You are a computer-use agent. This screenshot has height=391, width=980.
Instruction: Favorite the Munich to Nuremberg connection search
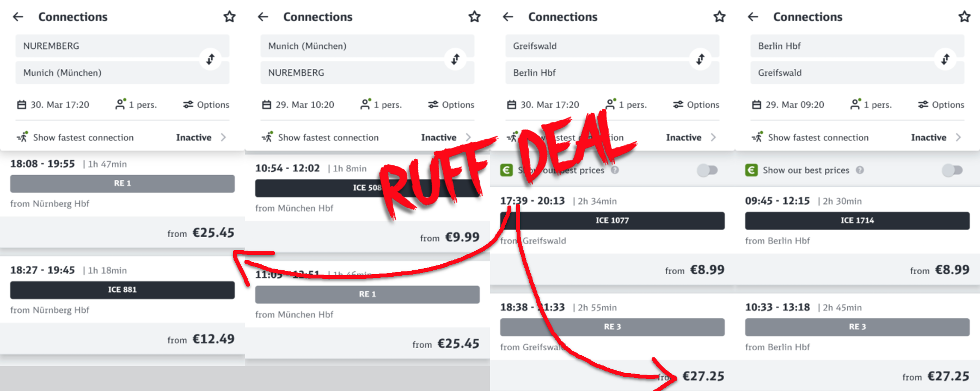tap(474, 17)
